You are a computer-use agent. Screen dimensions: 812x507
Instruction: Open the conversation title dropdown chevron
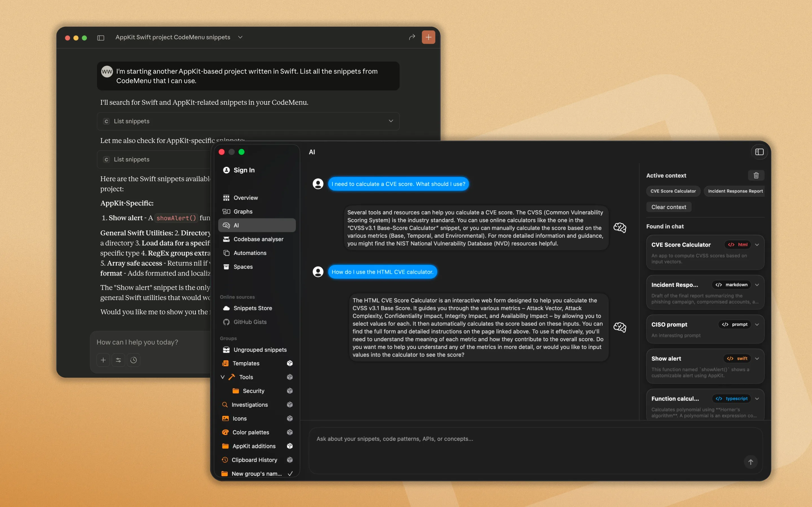pyautogui.click(x=240, y=37)
